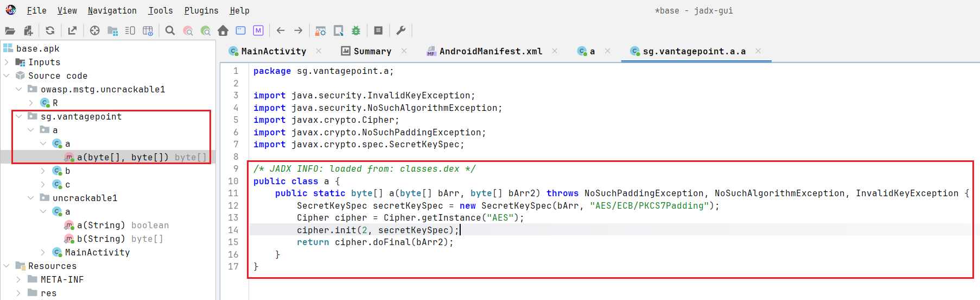Collapse the sg.vantagepoint package
Viewport: 980px width, 300px height.
19,116
